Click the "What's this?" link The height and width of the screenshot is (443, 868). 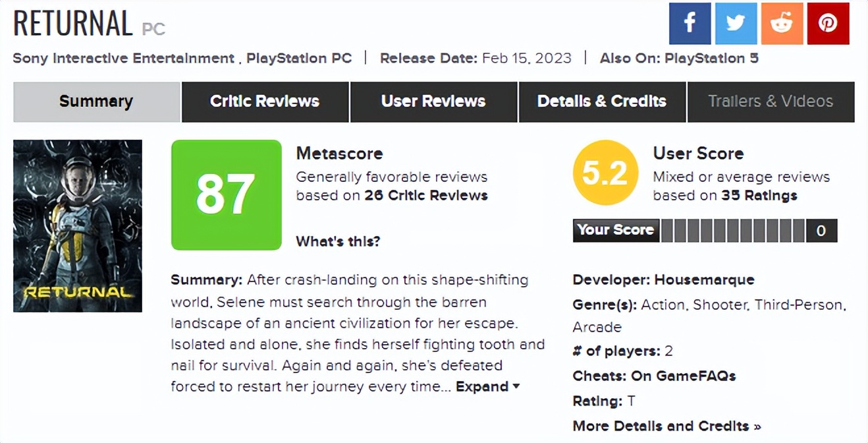[x=338, y=241]
